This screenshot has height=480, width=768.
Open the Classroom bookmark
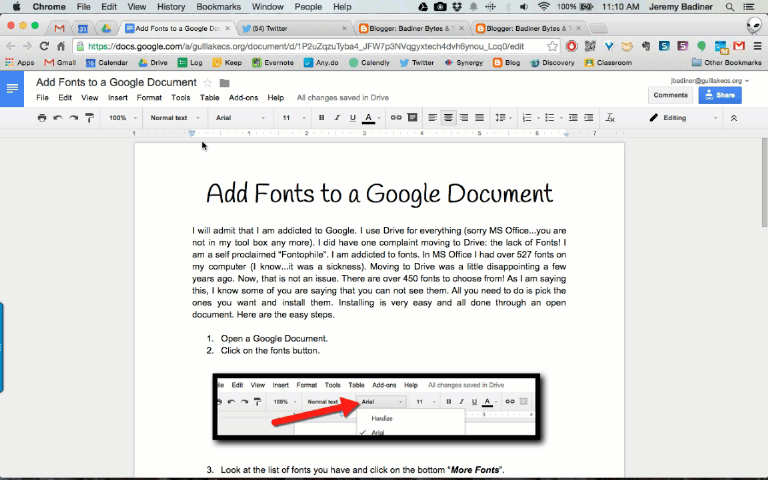608,63
